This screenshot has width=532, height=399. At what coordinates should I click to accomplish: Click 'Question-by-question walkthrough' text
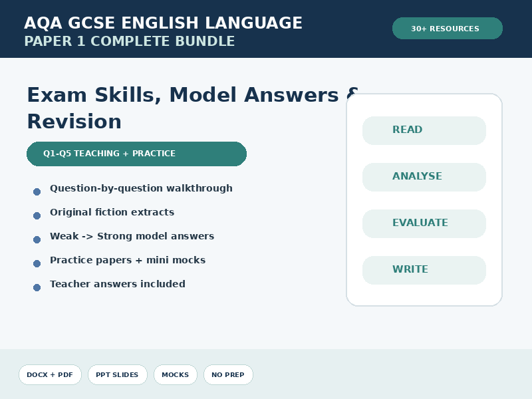(x=141, y=188)
